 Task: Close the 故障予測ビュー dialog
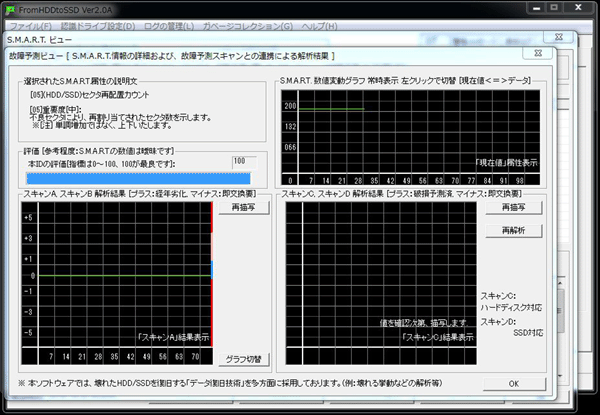tap(538, 54)
